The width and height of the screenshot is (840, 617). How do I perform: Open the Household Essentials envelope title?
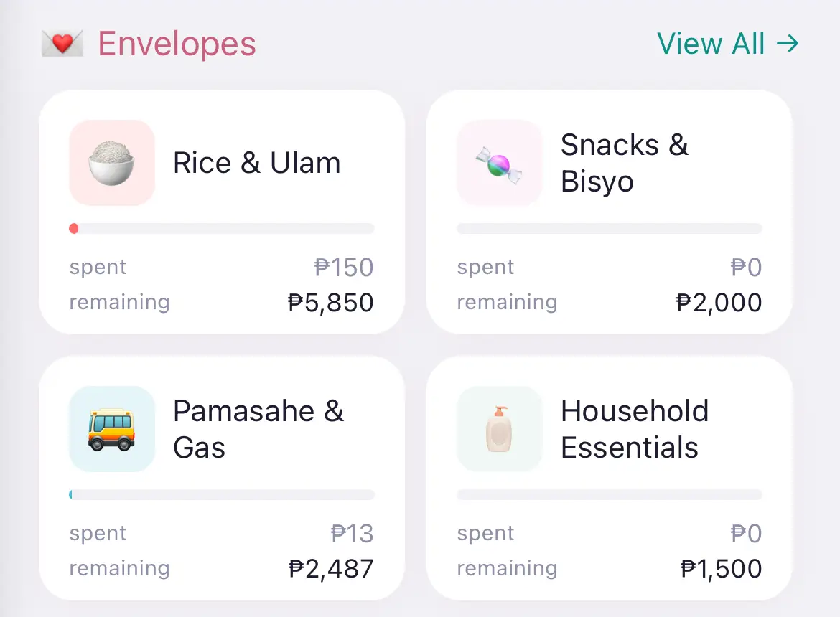tap(634, 429)
